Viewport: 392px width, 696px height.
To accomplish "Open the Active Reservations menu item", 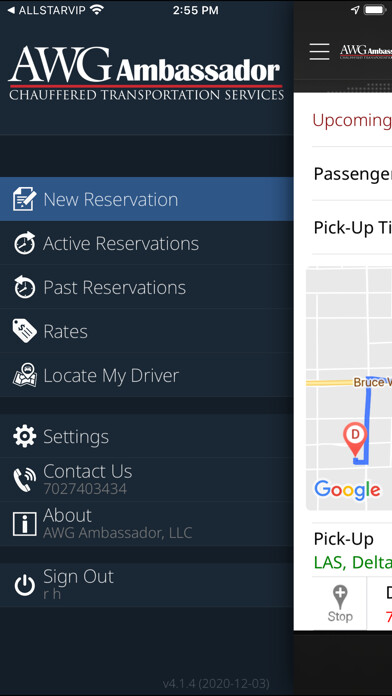I will click(147, 243).
